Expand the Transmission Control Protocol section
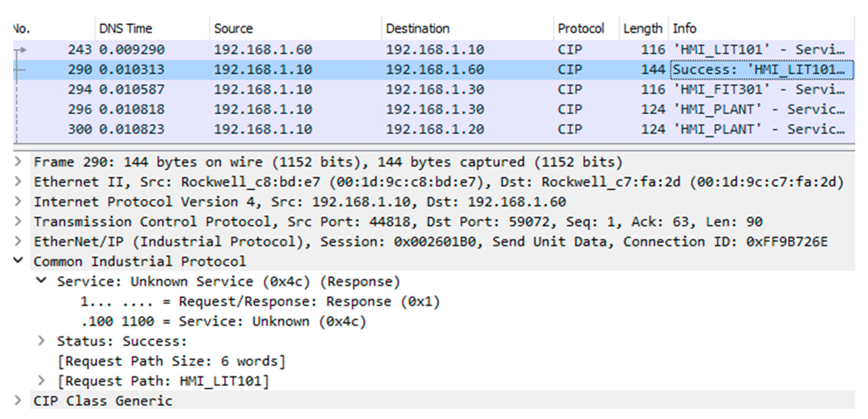The height and width of the screenshot is (419, 868). tap(18, 222)
